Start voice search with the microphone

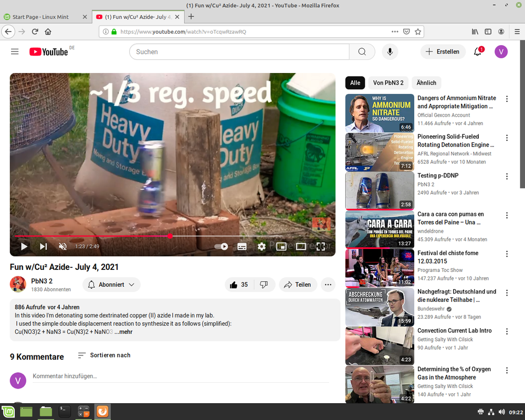coord(390,51)
